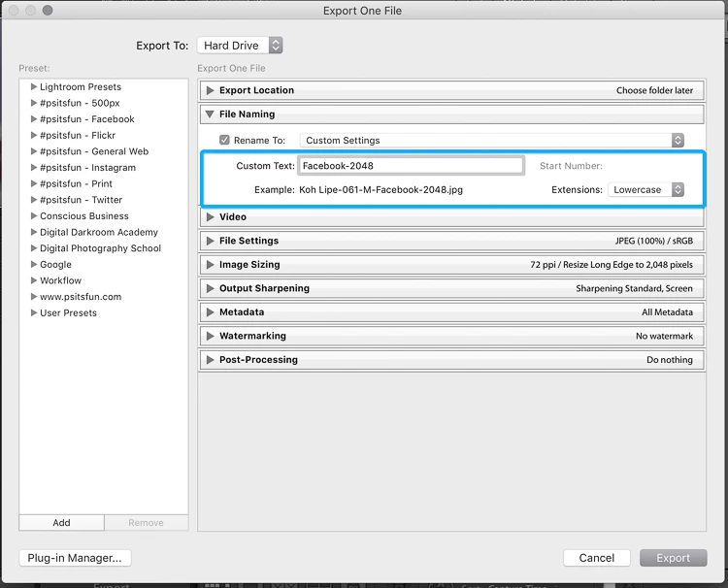The width and height of the screenshot is (728, 588).
Task: Open the Export To Hard Drive dropdown
Action: 240,46
